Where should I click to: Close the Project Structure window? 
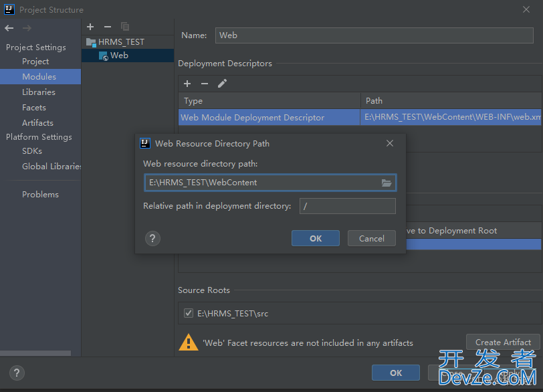(526, 9)
